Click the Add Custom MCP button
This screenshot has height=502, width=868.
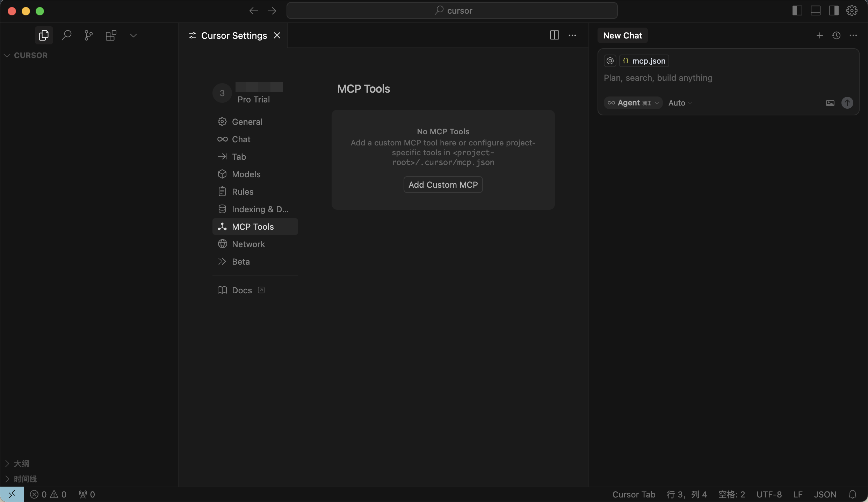pos(443,185)
